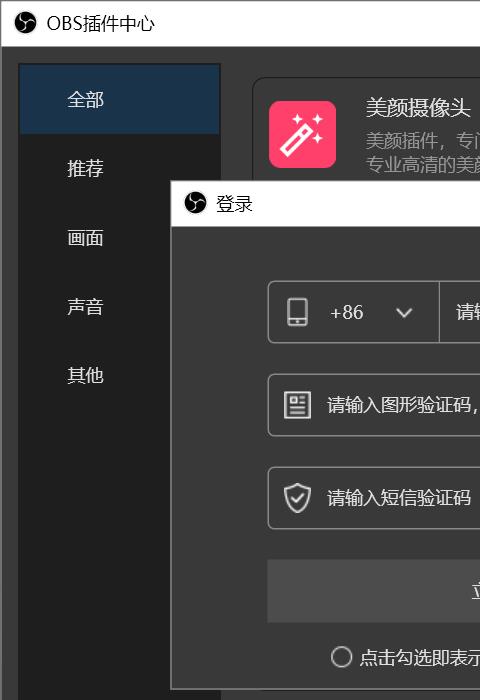This screenshot has height=700, width=480.
Task: Select the 全部 category tab
Action: click(x=120, y=99)
